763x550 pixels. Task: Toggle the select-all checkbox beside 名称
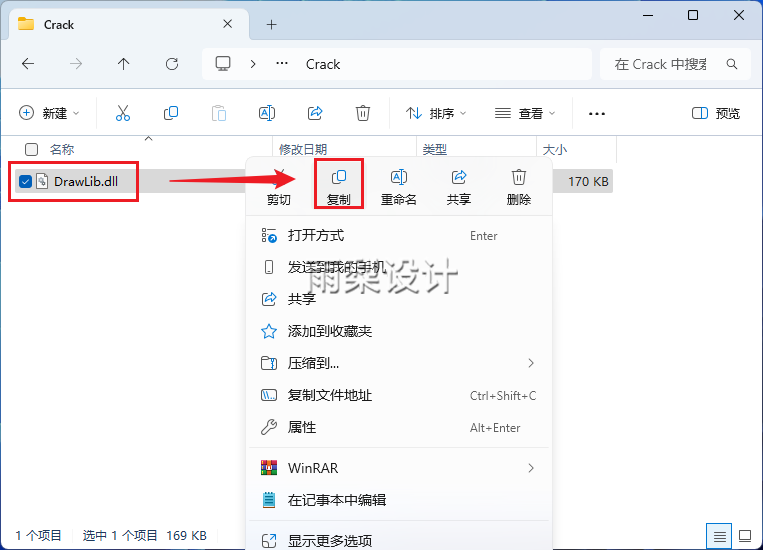(x=31, y=149)
